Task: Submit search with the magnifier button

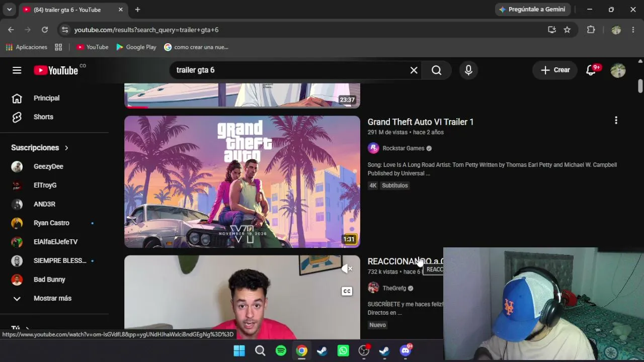Action: point(437,70)
